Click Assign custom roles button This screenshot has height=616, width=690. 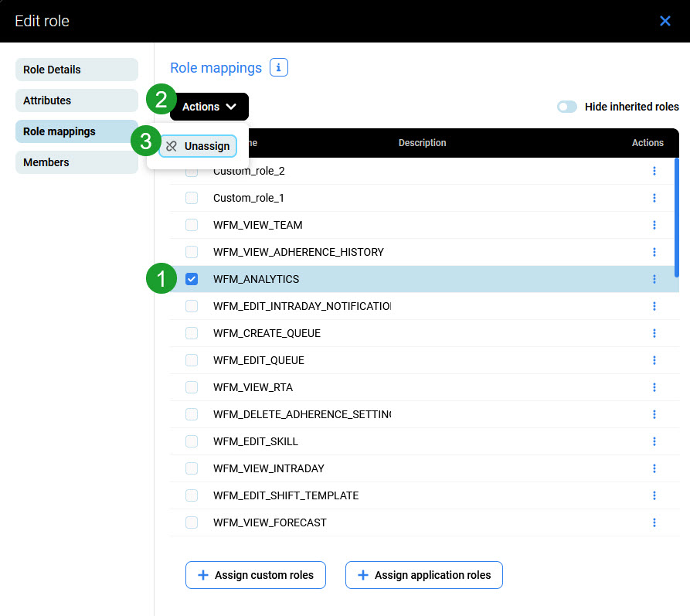[x=255, y=575]
